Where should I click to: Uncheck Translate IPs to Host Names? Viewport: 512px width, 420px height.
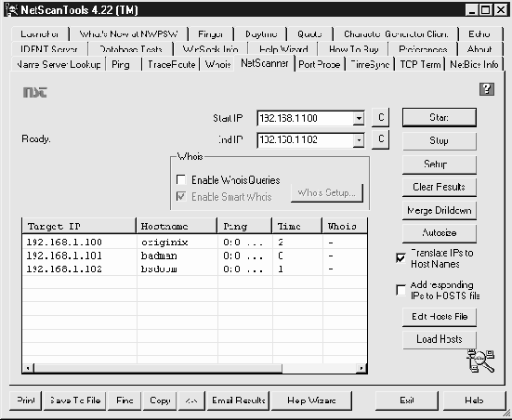(x=400, y=258)
